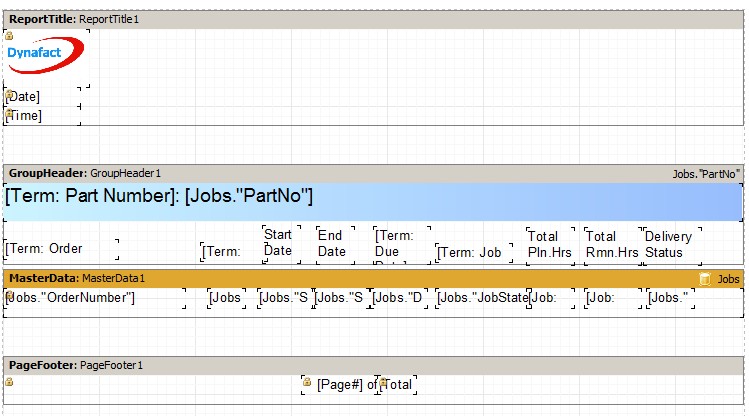
Task: Select the Delivery Status column header
Action: click(x=669, y=244)
